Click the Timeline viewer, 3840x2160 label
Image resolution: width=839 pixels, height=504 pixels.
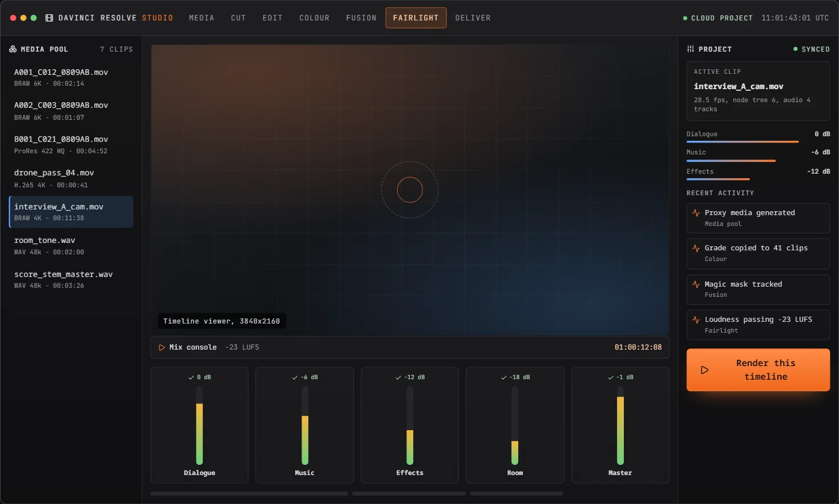(x=221, y=321)
